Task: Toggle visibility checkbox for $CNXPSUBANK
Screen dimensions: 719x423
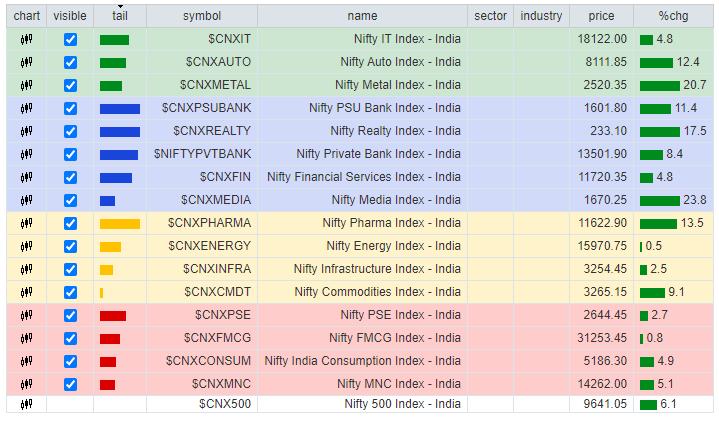Action: pyautogui.click(x=70, y=108)
